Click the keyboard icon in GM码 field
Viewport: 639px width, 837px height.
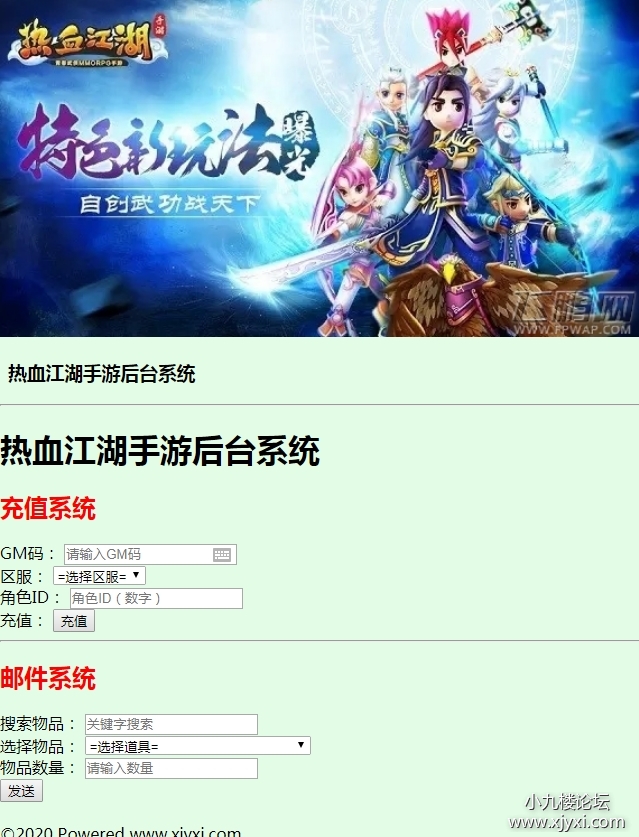[222, 555]
